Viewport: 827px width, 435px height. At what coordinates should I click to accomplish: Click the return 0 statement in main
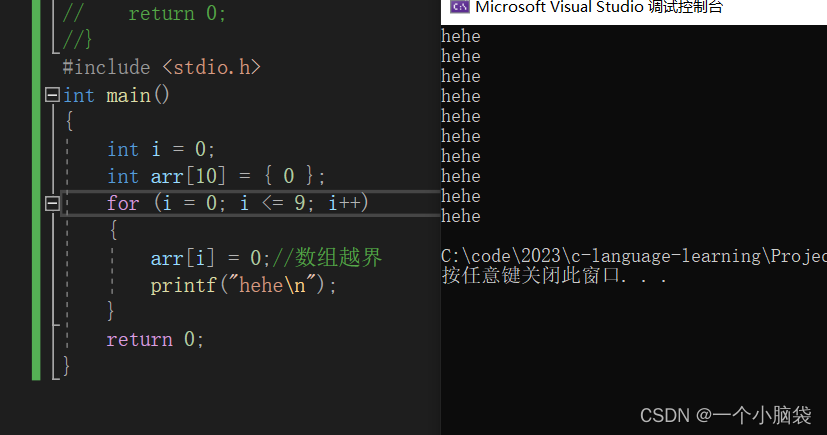[x=155, y=339]
